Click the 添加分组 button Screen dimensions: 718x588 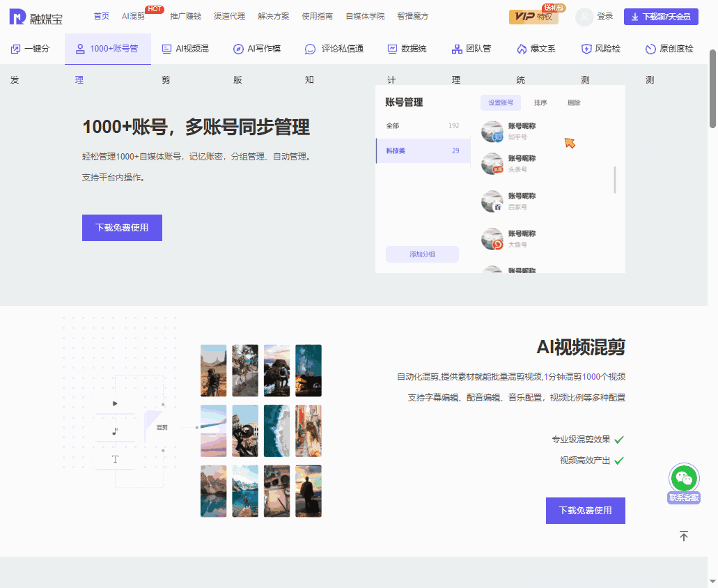coord(422,254)
